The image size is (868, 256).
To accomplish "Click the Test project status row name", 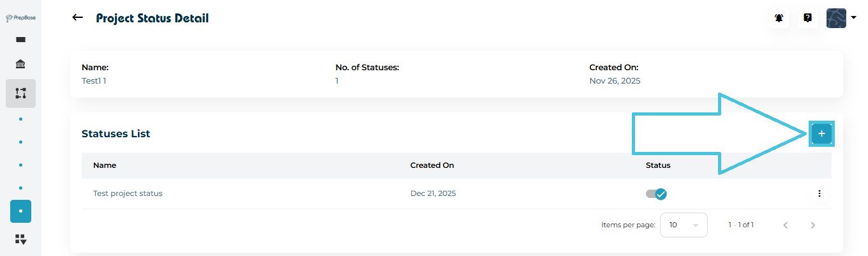I will [x=128, y=193].
